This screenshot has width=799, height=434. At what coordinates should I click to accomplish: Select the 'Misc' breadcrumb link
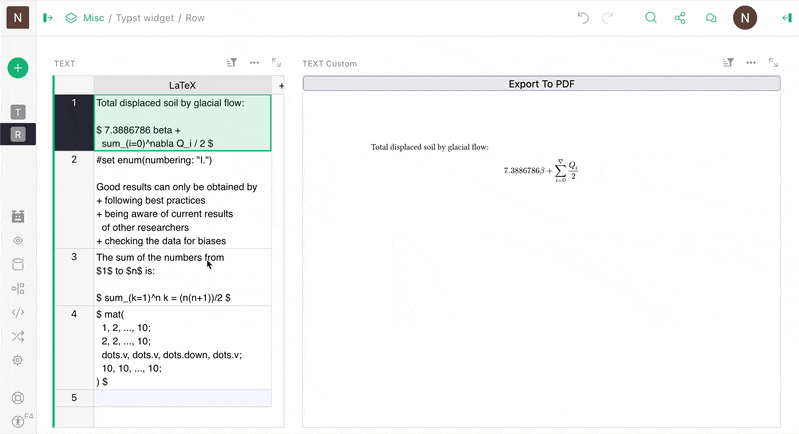(93, 18)
